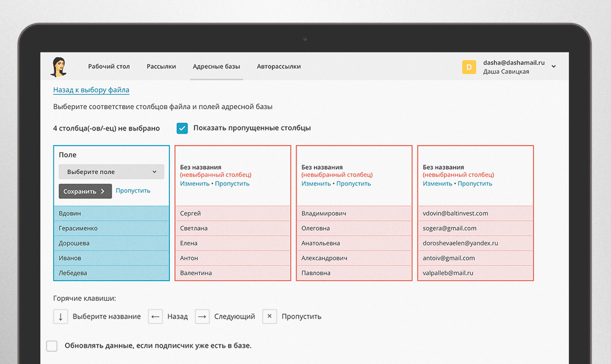Viewport: 611px width, 364px height.
Task: Open the 'Выберите поле' dropdown
Action: click(111, 172)
